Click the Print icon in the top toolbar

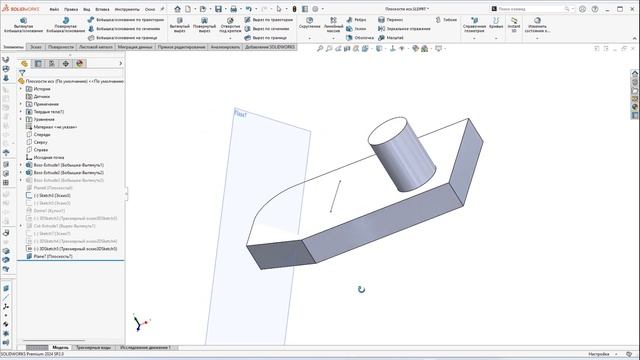[x=233, y=9]
